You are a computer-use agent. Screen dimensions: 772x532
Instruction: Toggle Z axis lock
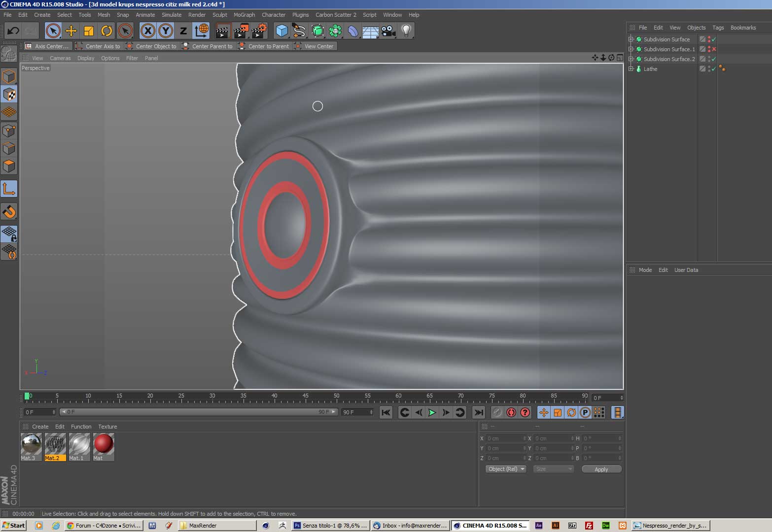click(183, 31)
